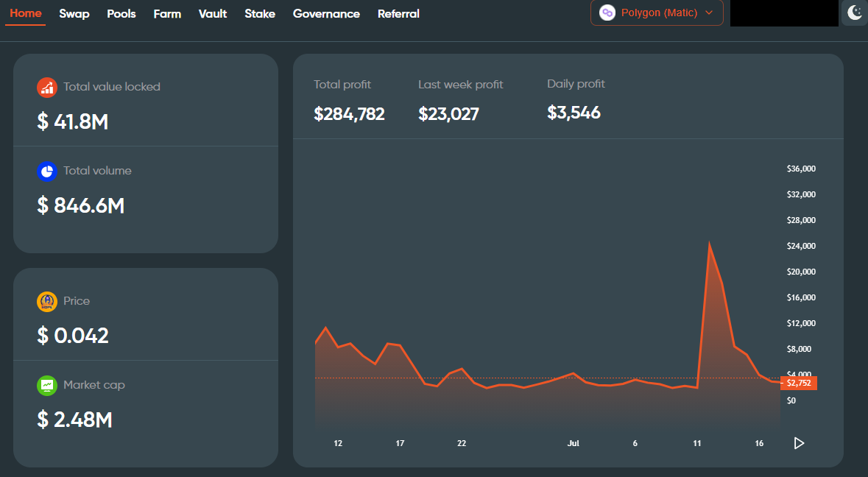Click the Home tab
Viewport: 868px width, 477px height.
[26, 13]
